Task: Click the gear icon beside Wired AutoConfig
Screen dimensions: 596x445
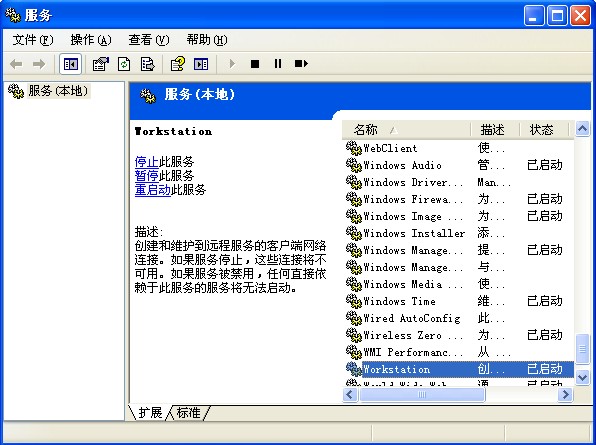Action: coord(353,318)
